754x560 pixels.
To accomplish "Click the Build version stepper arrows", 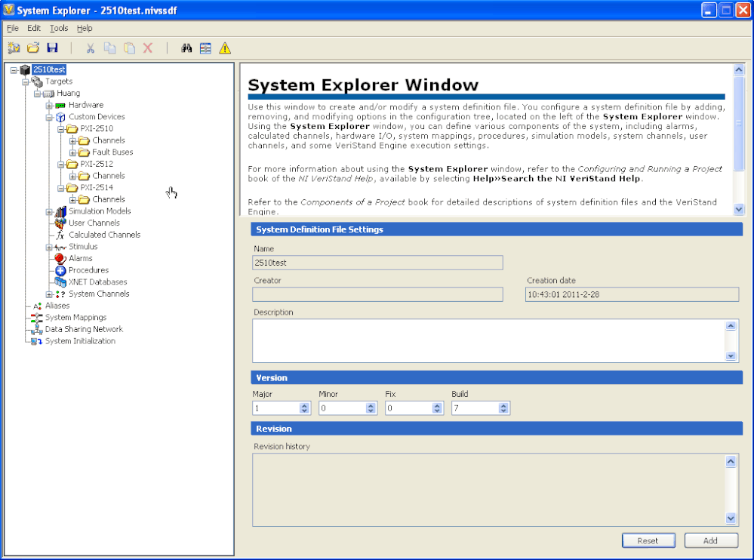I will (503, 408).
